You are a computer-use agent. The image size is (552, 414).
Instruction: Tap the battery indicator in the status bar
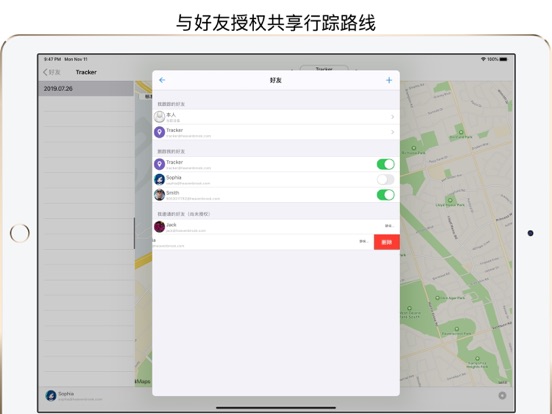point(504,59)
